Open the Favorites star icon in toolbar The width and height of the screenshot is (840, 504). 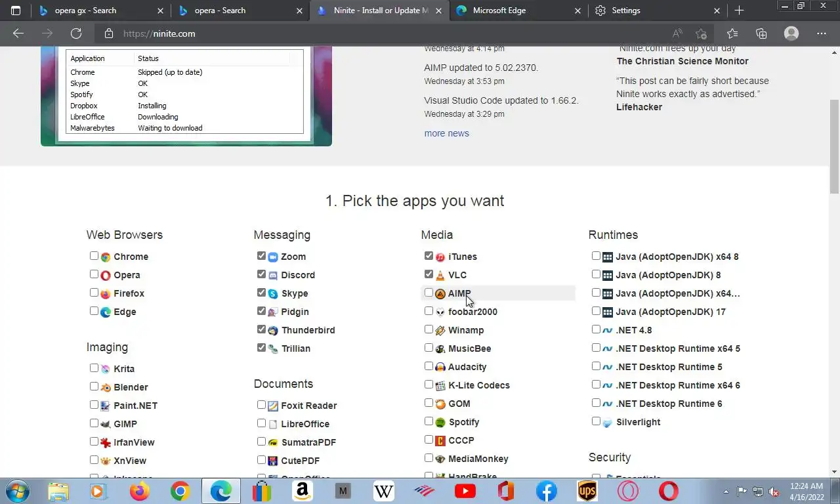[732, 33]
